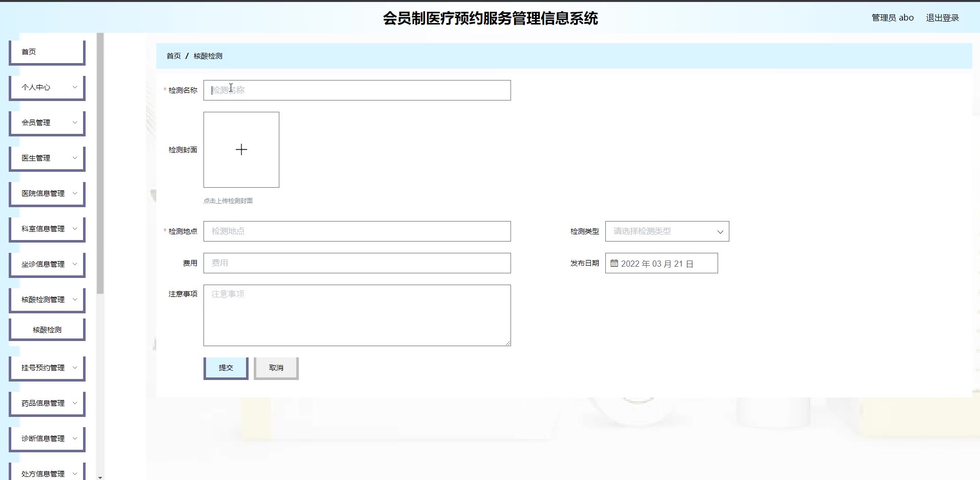
Task: Expand the 坐诊信息管理 sidebar menu
Action: pyautogui.click(x=47, y=265)
